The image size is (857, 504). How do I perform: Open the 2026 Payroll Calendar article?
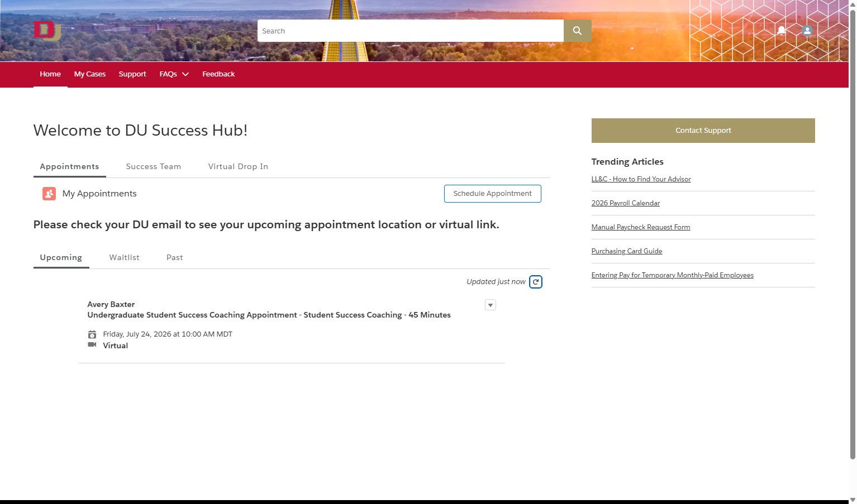coord(626,203)
